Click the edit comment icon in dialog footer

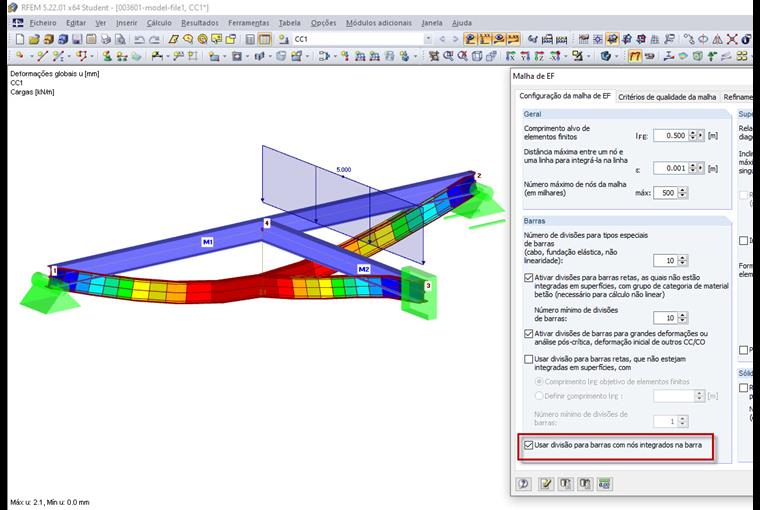pyautogui.click(x=546, y=483)
